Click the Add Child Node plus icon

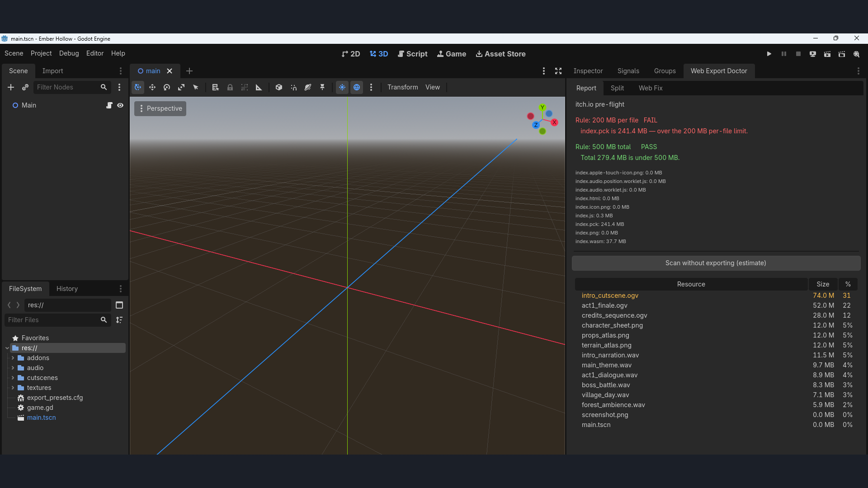tap(11, 87)
